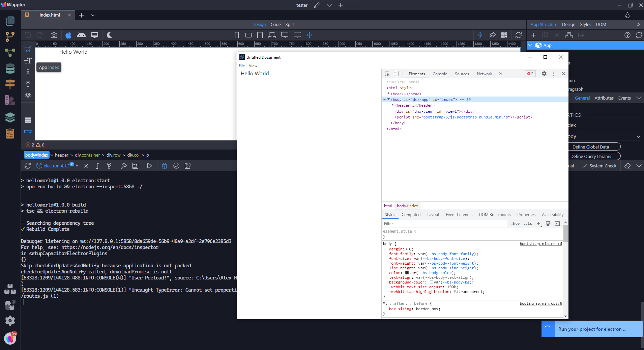Show more DevTools tabs chevron

501,74
